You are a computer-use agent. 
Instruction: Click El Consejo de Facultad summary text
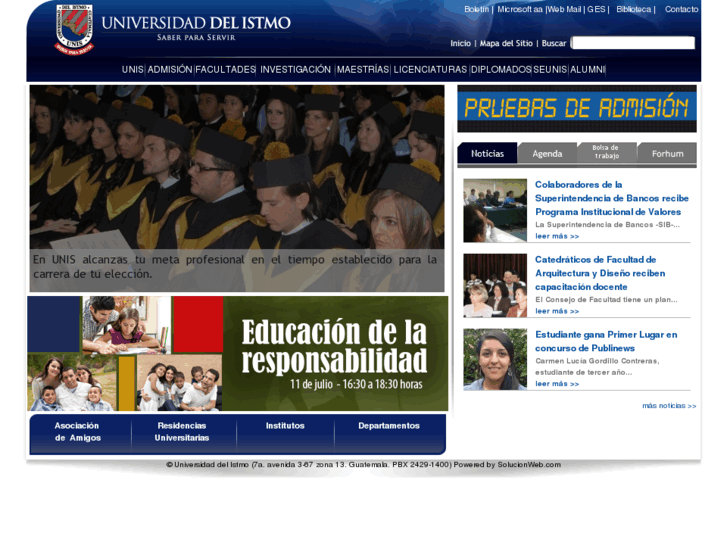606,300
